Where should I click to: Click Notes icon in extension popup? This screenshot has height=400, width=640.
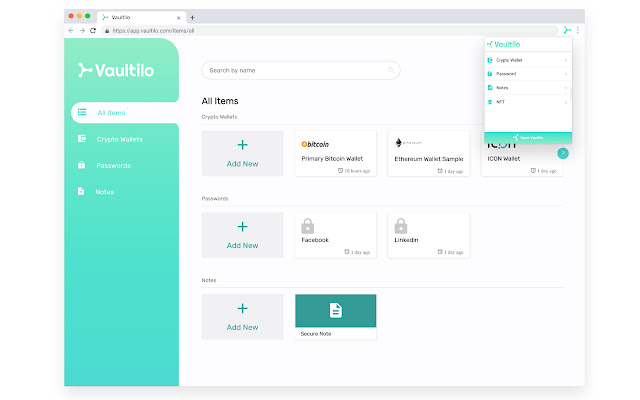point(490,88)
